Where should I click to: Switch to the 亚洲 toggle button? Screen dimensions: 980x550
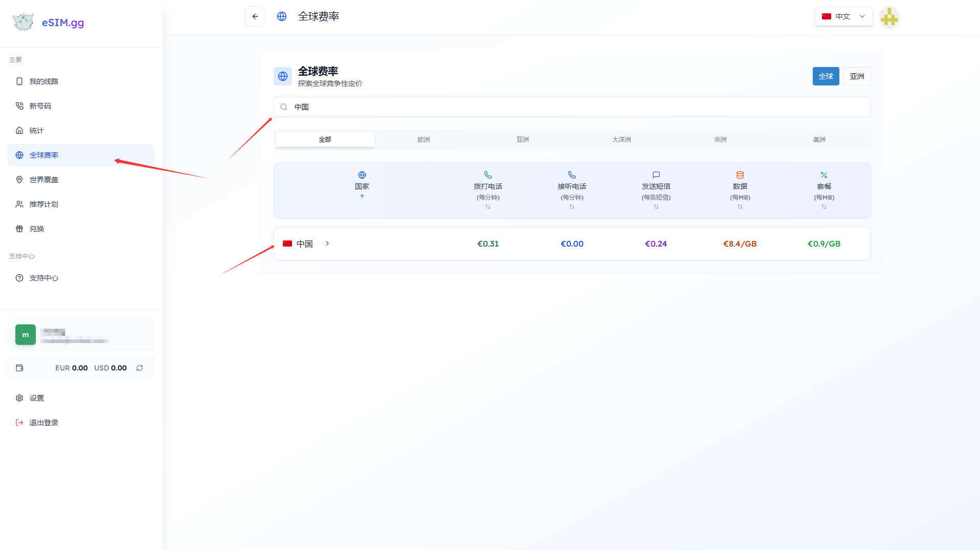(857, 76)
